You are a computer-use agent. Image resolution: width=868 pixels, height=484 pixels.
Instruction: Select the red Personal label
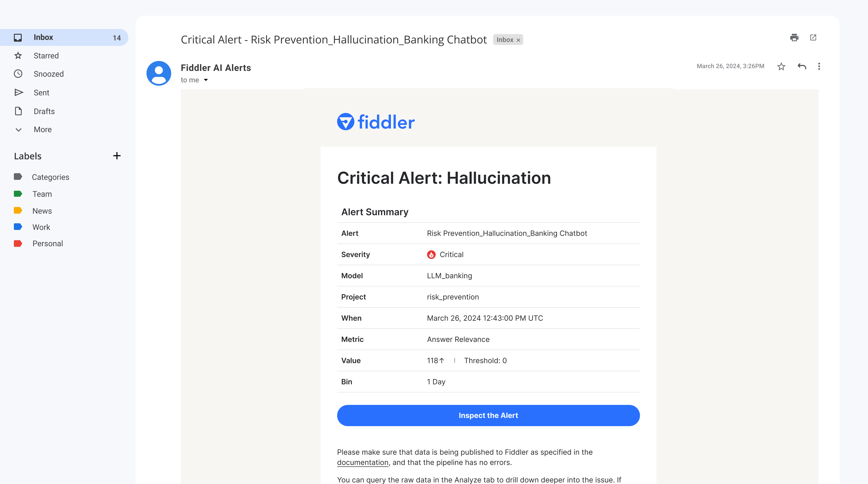tap(48, 244)
